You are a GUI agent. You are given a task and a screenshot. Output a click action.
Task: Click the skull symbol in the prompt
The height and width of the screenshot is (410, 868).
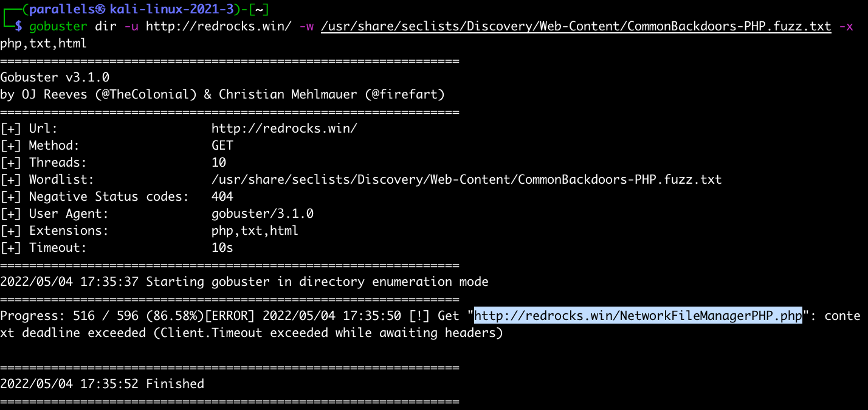click(100, 9)
